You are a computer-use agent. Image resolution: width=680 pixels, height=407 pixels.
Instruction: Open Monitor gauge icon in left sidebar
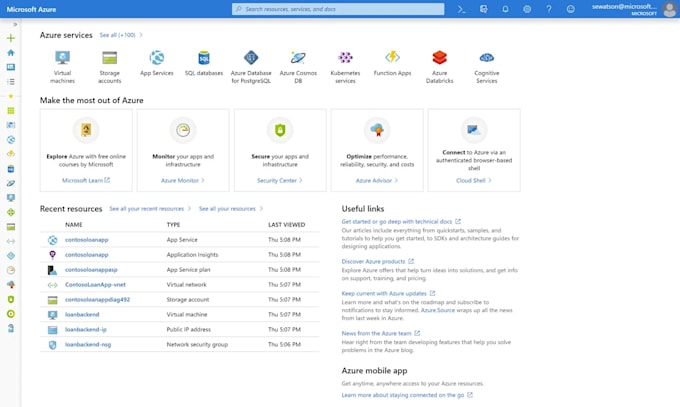tap(11, 270)
